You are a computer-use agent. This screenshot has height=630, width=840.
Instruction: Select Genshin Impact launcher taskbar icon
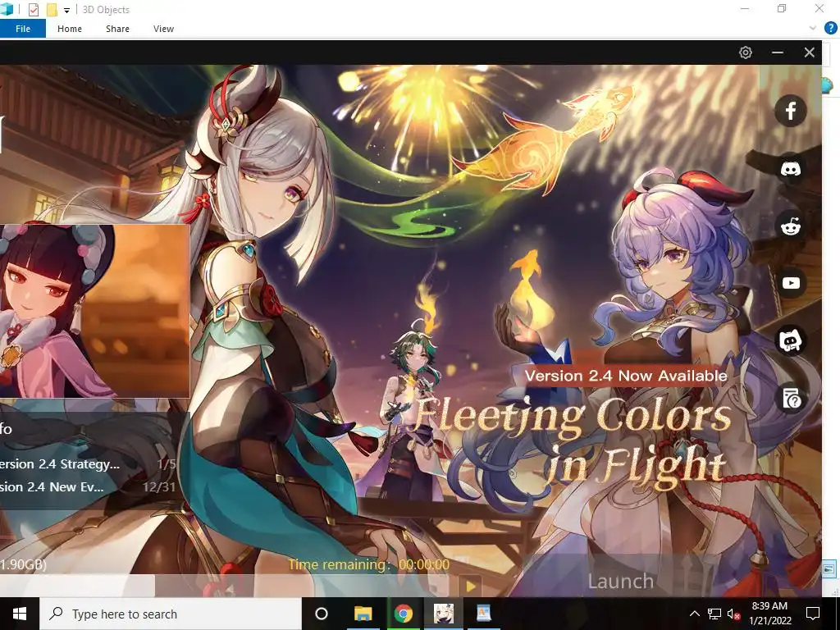[444, 614]
